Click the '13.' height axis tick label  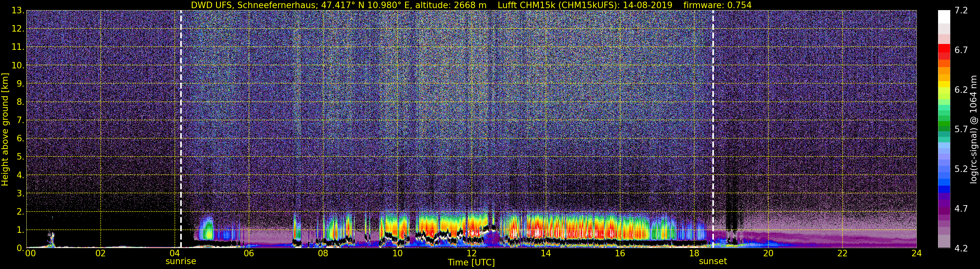pos(18,11)
